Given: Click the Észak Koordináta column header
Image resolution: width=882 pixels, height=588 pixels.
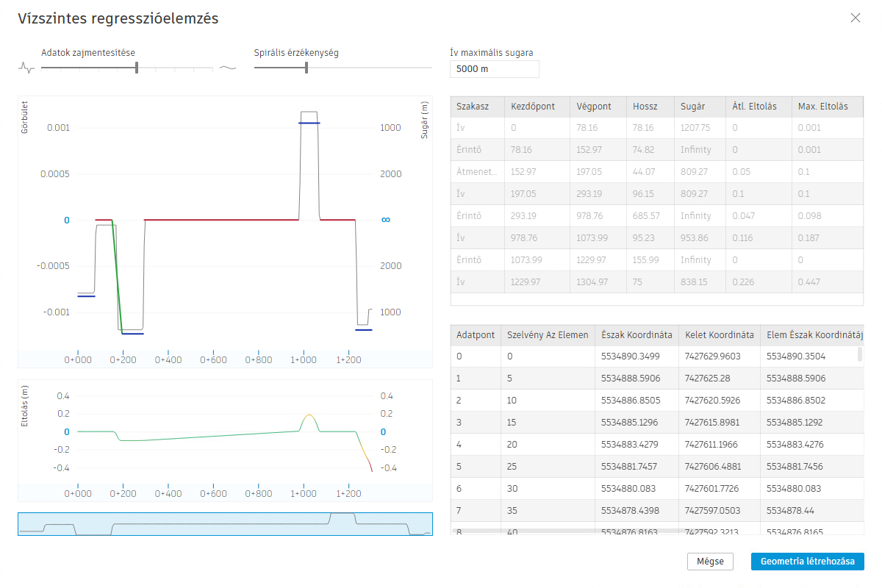Looking at the screenshot, I should pyautogui.click(x=637, y=335).
